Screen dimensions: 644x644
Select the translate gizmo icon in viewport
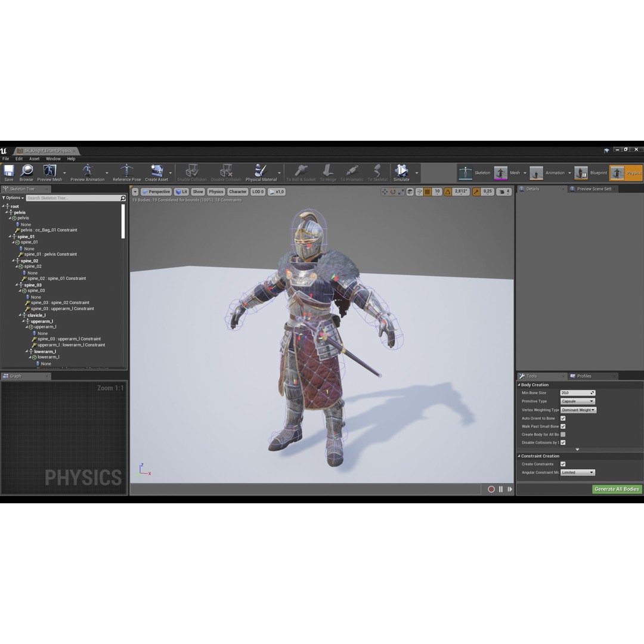coord(385,192)
